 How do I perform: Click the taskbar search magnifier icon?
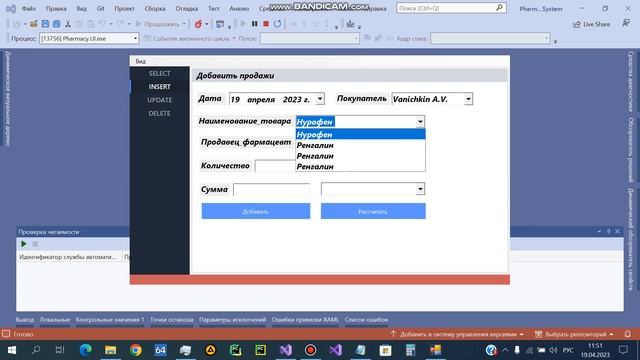coord(36,350)
